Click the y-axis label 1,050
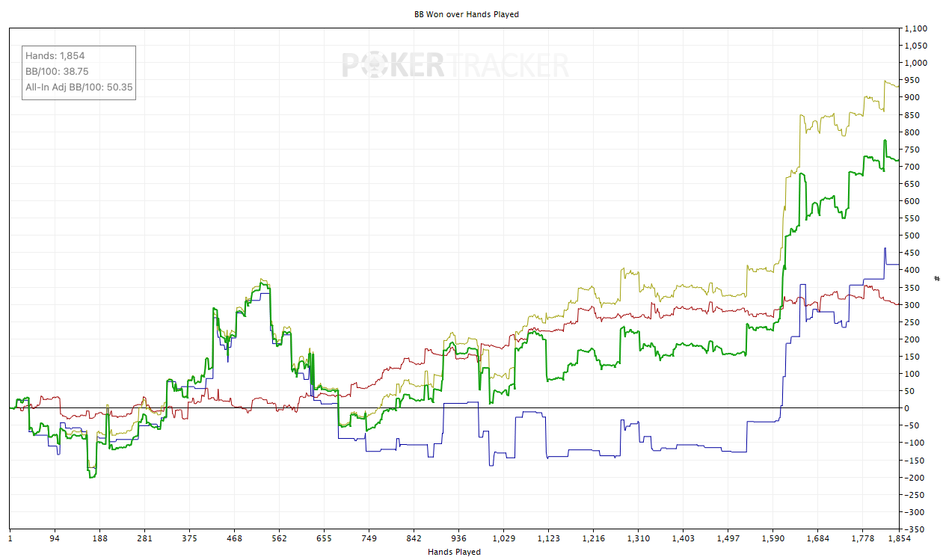 click(x=915, y=46)
